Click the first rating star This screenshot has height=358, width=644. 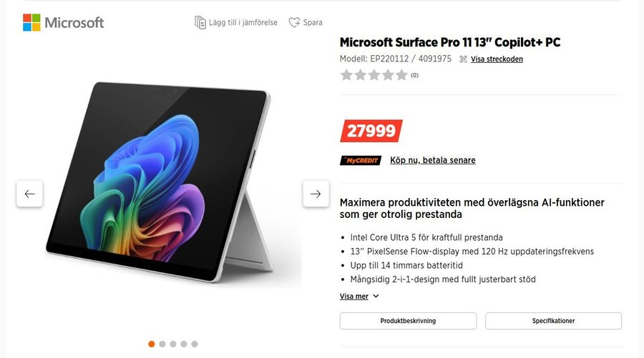346,75
